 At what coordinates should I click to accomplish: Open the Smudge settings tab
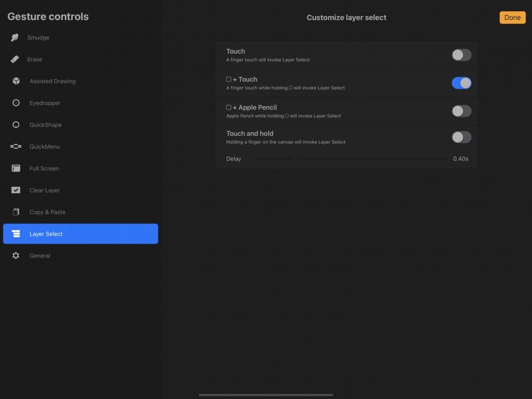point(39,37)
